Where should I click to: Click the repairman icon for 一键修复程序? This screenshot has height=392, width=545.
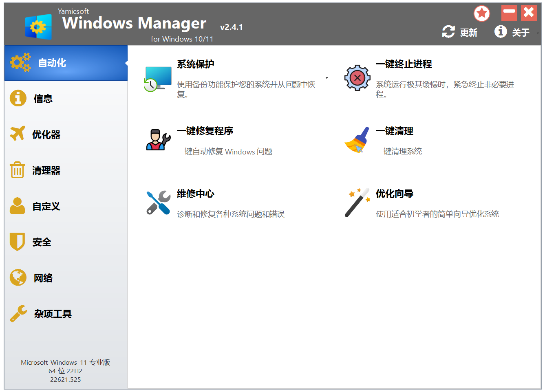158,140
